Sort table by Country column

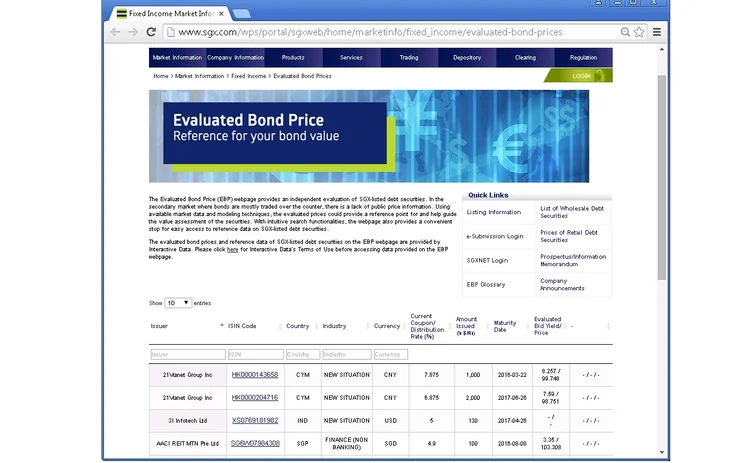coord(302,326)
